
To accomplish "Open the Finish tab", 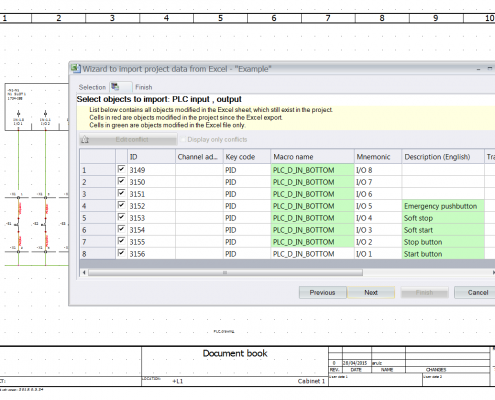I will tap(144, 87).
